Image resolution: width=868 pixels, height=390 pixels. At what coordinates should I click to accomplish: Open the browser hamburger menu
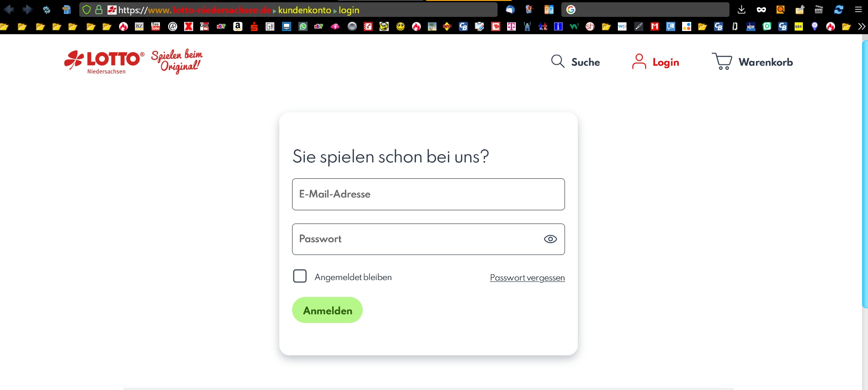pyautogui.click(x=858, y=9)
